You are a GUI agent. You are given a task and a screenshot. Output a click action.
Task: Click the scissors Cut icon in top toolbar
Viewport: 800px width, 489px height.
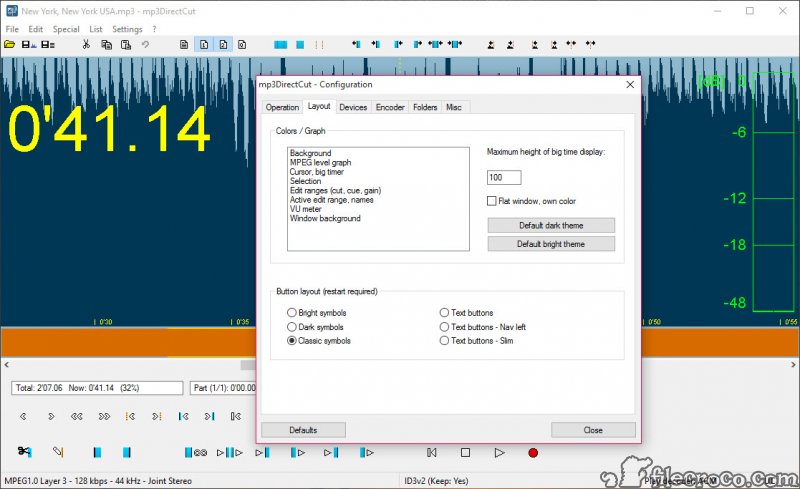pos(86,44)
